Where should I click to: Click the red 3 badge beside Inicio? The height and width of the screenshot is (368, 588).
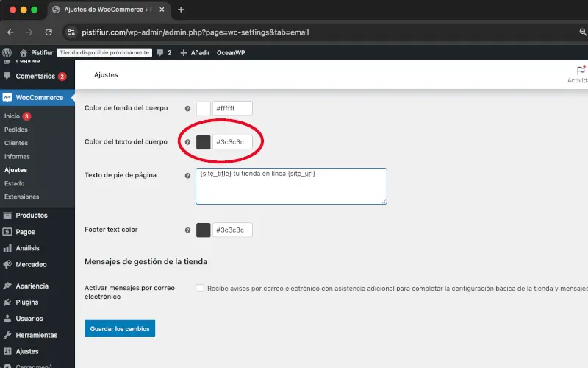pyautogui.click(x=26, y=116)
